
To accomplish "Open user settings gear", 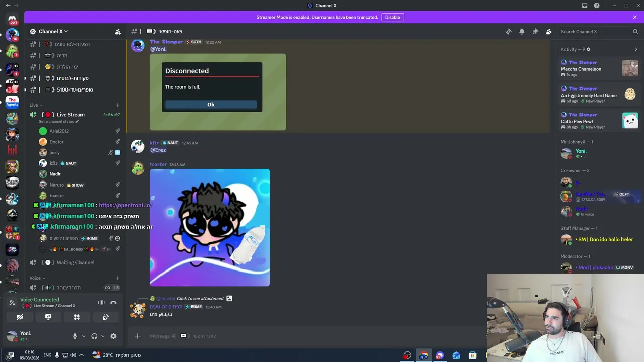I will [113, 336].
